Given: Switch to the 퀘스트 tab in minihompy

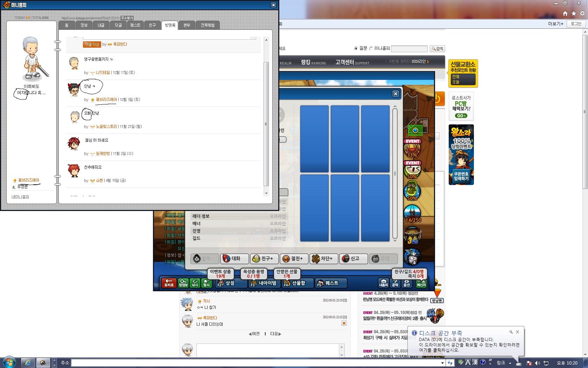Looking at the screenshot, I should point(135,25).
